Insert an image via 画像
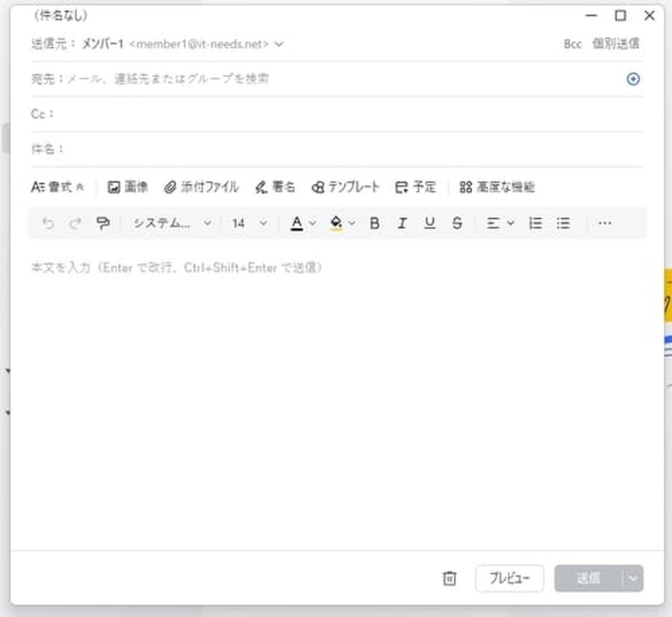Screen dimensions: 672x617 128,187
